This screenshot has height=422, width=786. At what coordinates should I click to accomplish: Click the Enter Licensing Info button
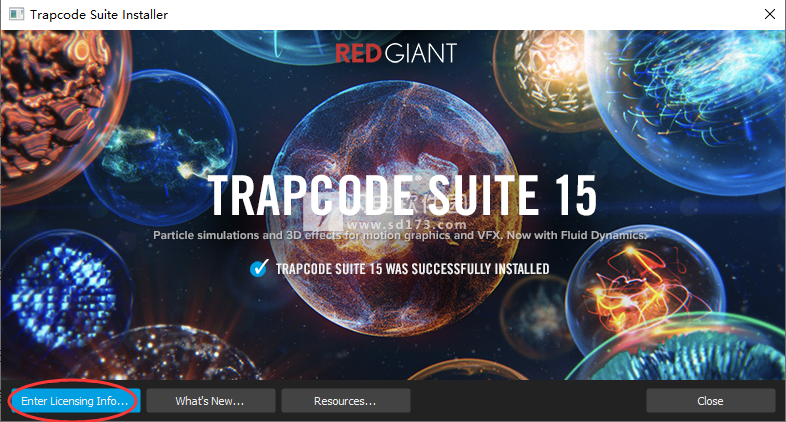click(x=75, y=401)
